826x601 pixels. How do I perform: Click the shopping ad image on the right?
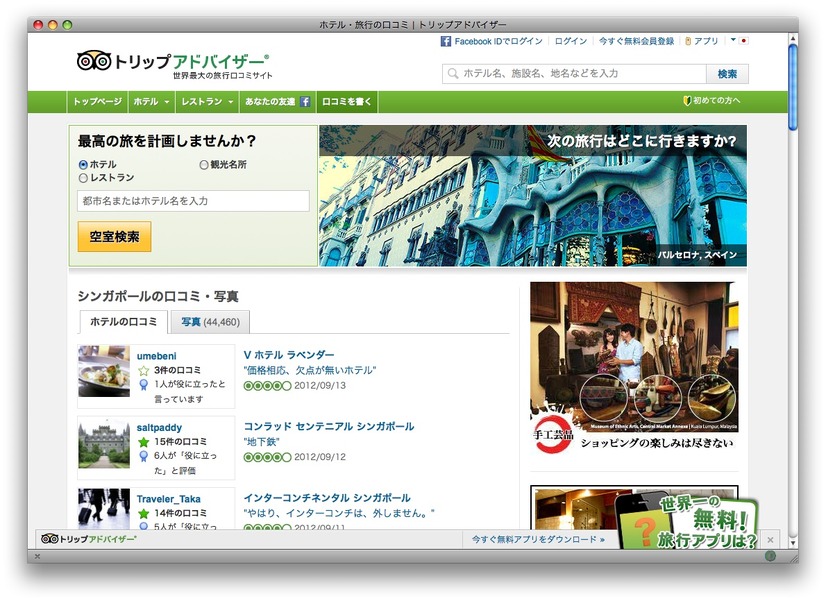tap(634, 369)
